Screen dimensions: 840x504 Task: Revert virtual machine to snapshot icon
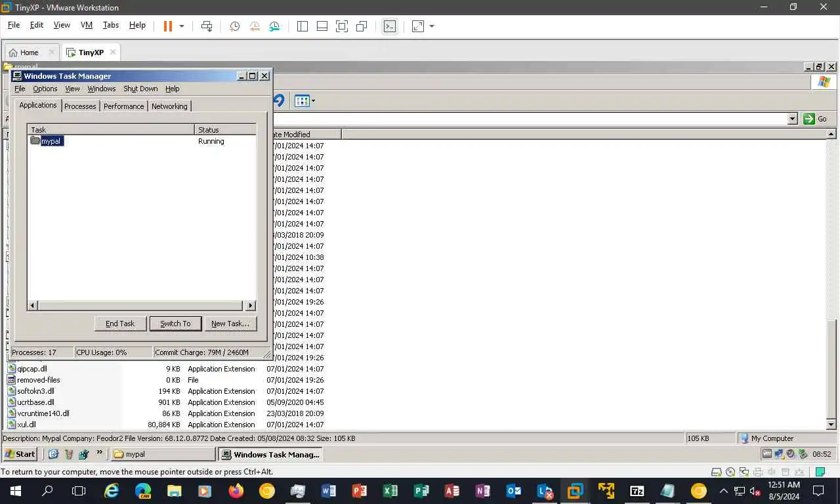(254, 26)
